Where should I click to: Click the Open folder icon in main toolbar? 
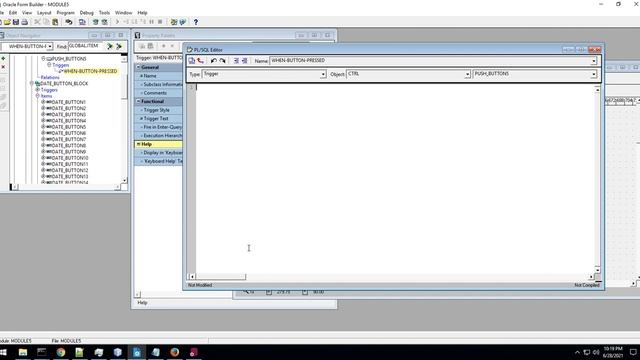(7, 22)
